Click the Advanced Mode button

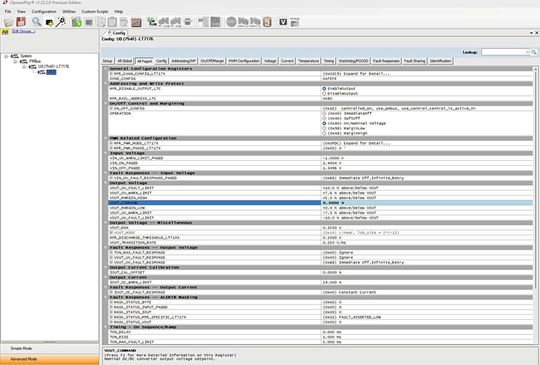click(x=50, y=359)
